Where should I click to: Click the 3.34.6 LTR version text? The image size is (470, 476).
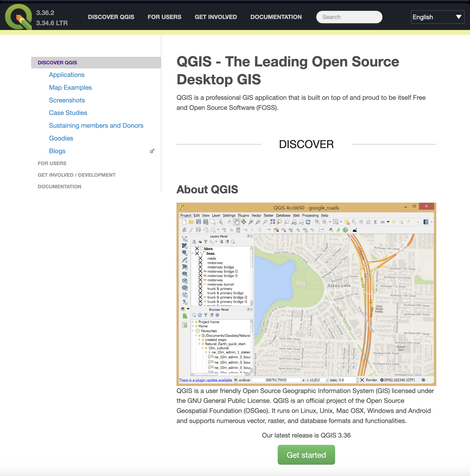[52, 23]
